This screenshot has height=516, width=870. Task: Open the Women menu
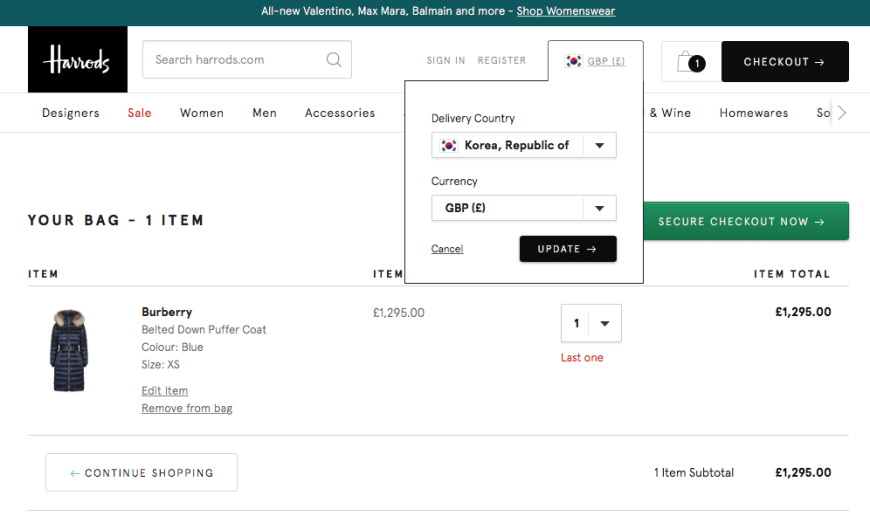coord(202,113)
